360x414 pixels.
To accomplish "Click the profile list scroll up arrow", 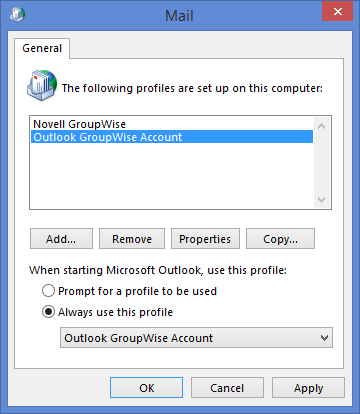I will [x=322, y=126].
